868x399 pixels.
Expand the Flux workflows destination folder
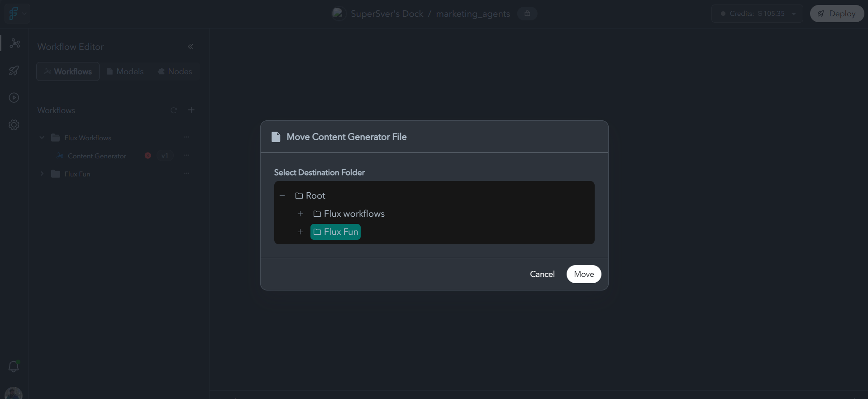(300, 214)
